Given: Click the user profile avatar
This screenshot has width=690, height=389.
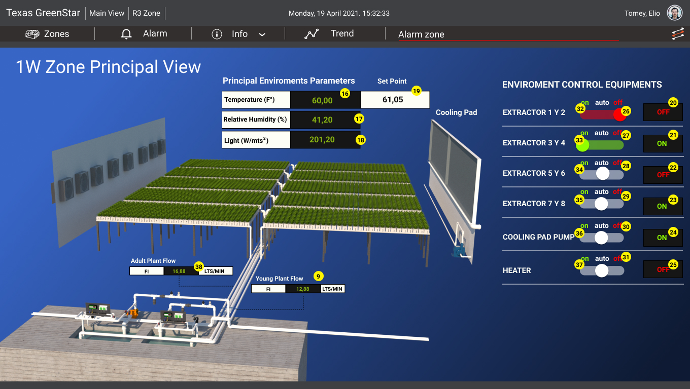Looking at the screenshot, I should point(674,13).
